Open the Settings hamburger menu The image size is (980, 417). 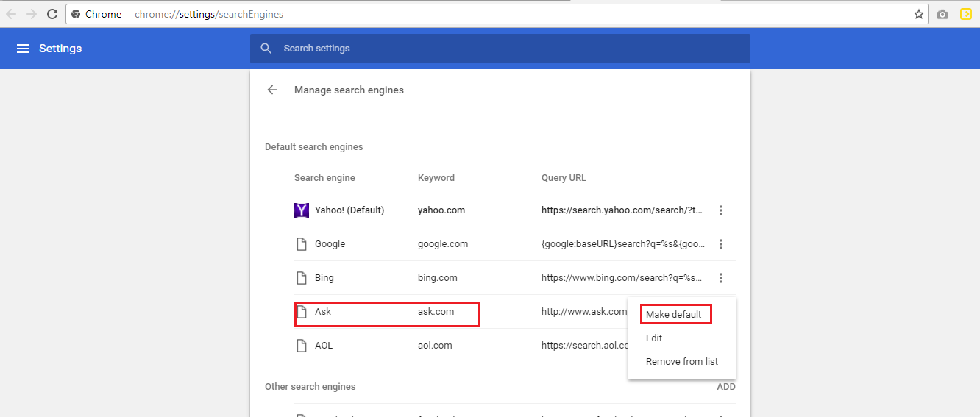(x=23, y=49)
